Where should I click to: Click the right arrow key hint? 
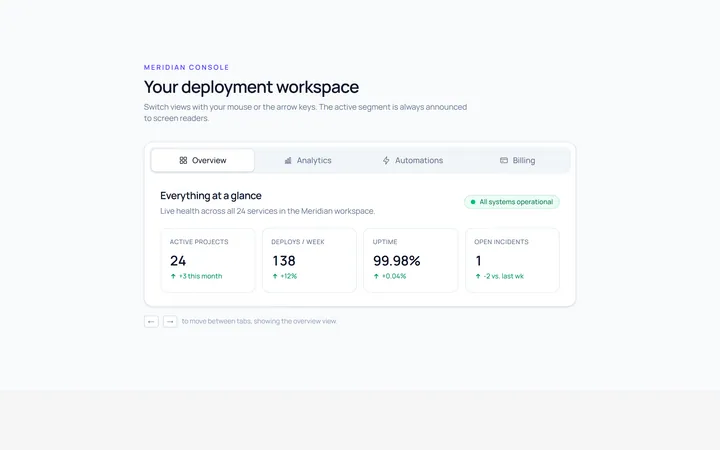170,321
